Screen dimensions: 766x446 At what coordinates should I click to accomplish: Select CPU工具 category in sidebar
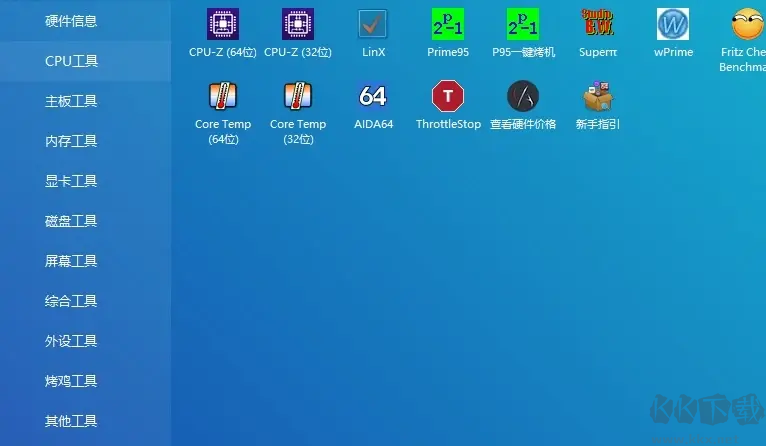coord(85,61)
